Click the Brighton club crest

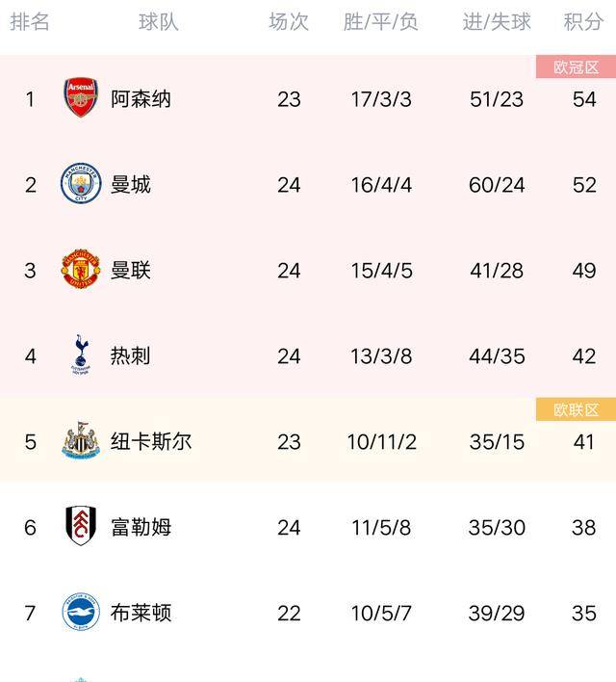(x=81, y=613)
